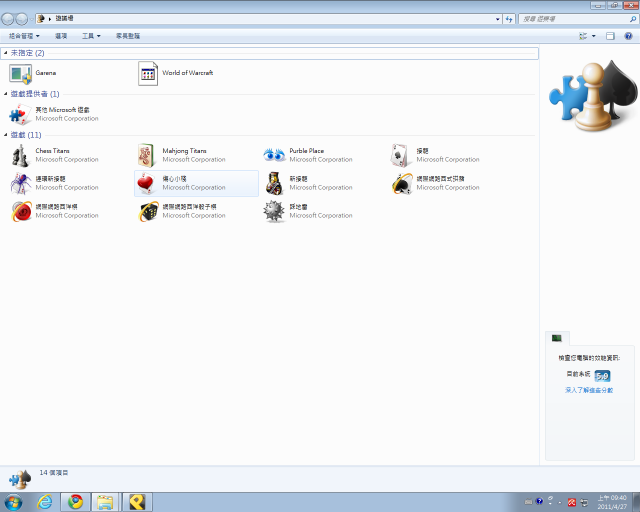Click the 5.9 performance score badge
The height and width of the screenshot is (512, 640).
coord(602,376)
